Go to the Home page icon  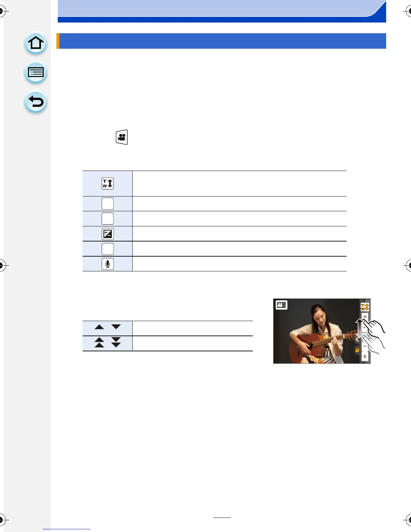tap(36, 43)
